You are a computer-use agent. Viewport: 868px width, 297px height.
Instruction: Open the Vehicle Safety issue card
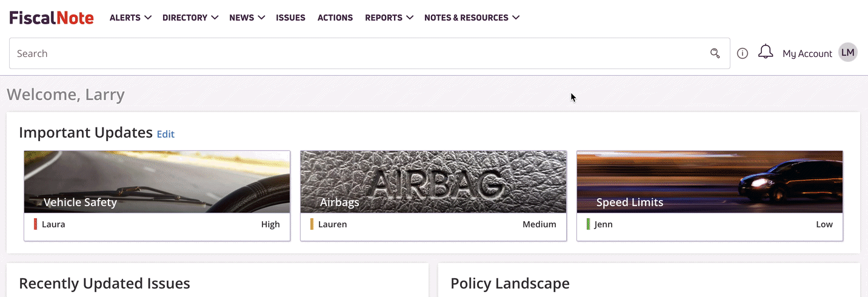click(157, 196)
